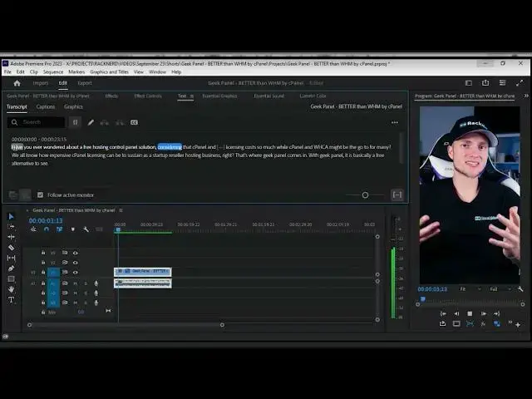Expand hidden panels double chevron
The width and height of the screenshot is (532, 399).
tap(526, 96)
